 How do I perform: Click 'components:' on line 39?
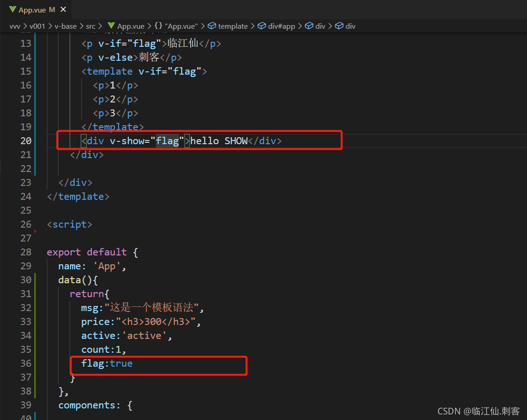pos(90,405)
